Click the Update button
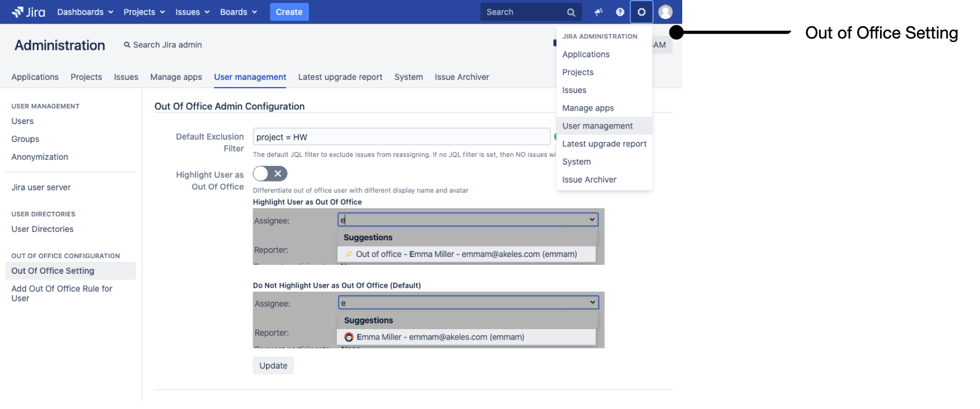Screen dimensions: 980x409 [x=273, y=365]
